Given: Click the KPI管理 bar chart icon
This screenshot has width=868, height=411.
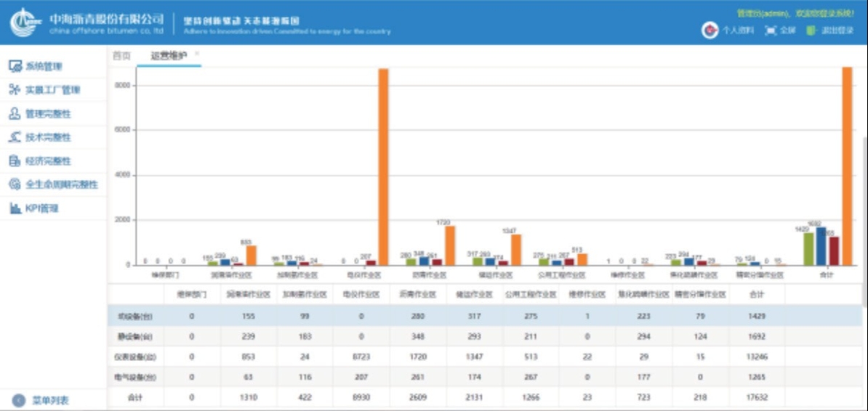Looking at the screenshot, I should pyautogui.click(x=15, y=208).
